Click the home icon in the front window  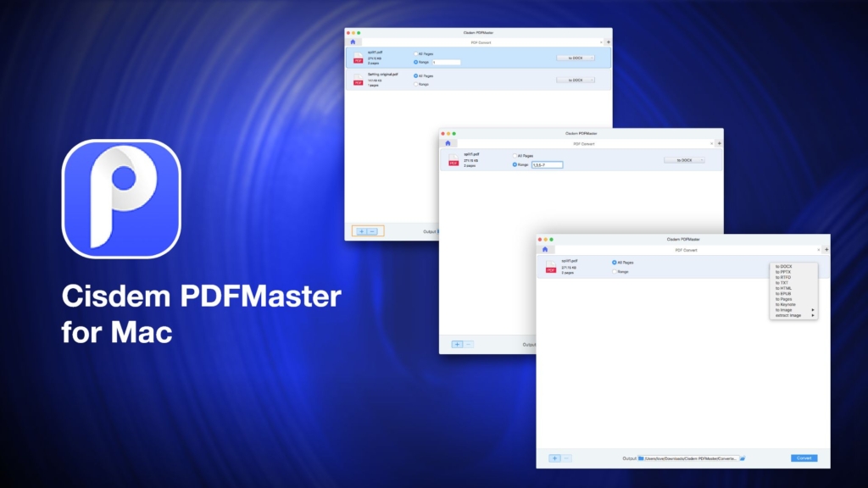[x=545, y=250]
